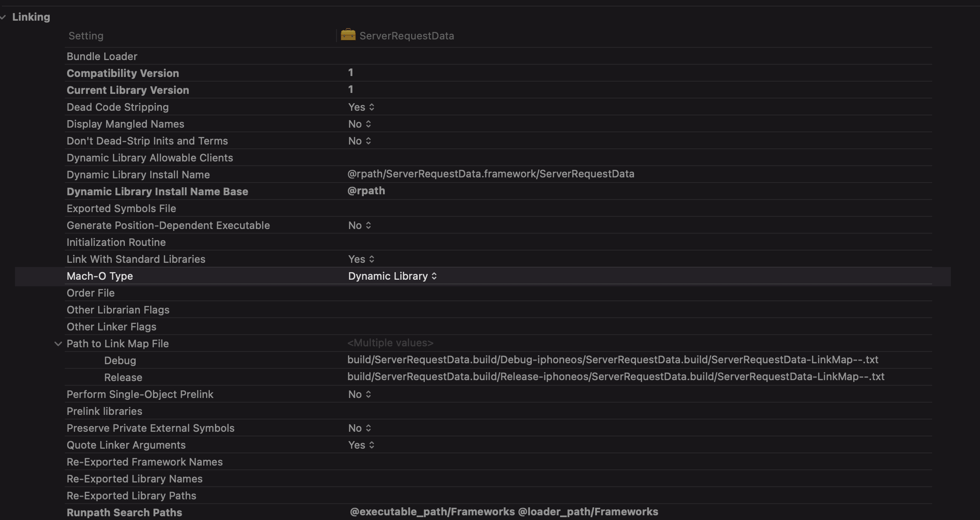Change the Dead Code Stripping Yes value
The width and height of the screenshot is (980, 520).
(361, 107)
